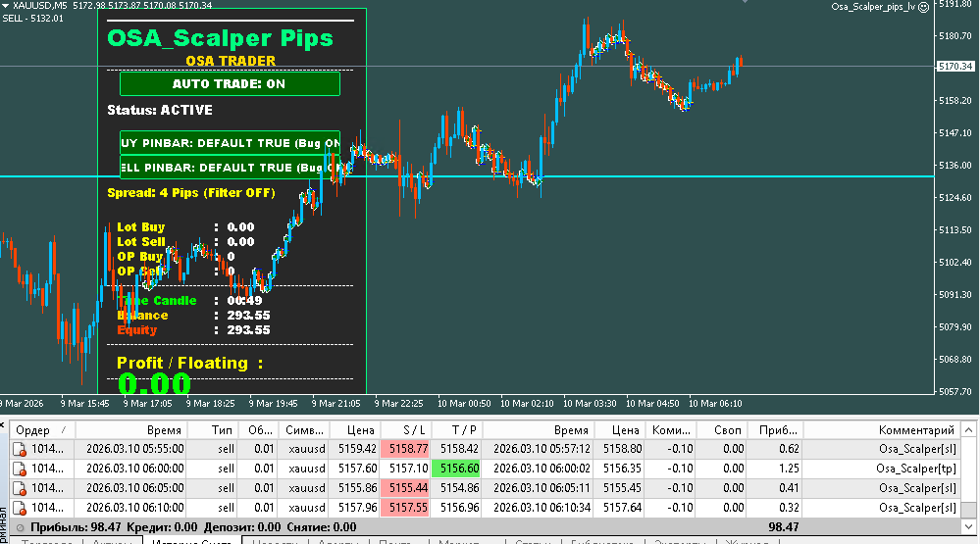Viewport: 980px width, 544px height.
Task: Click xauusd cell in the 05:55:00 row
Action: [307, 449]
